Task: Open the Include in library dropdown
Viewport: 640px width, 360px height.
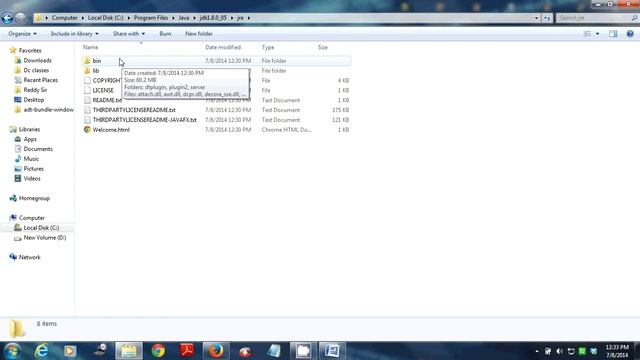Action: pos(74,33)
